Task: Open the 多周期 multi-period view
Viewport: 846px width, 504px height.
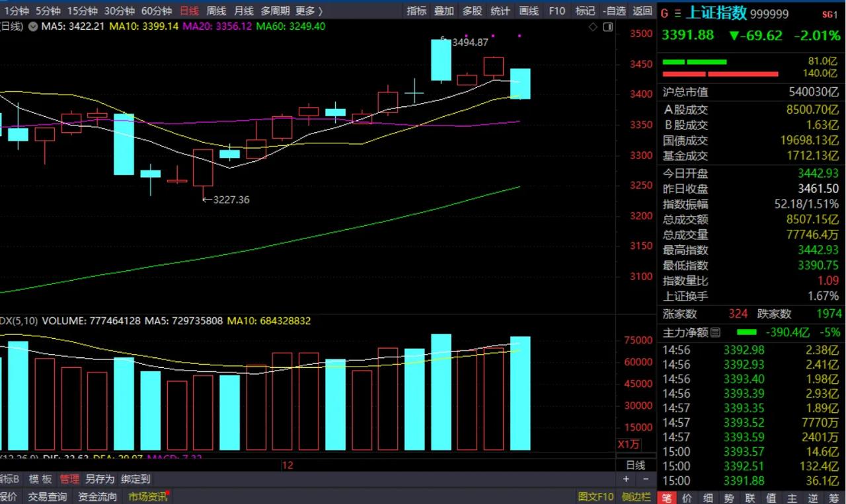Action: [x=274, y=11]
